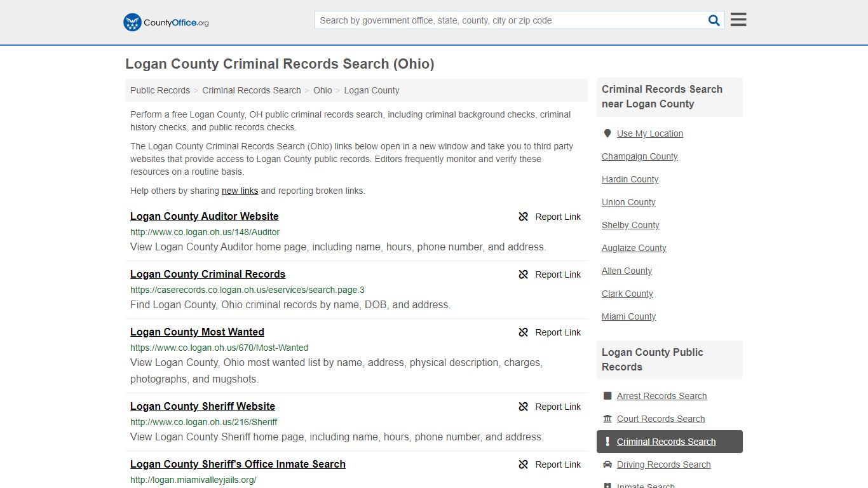Click broken-link icon for Sheriff Website
Image resolution: width=868 pixels, height=488 pixels.
coord(523,407)
